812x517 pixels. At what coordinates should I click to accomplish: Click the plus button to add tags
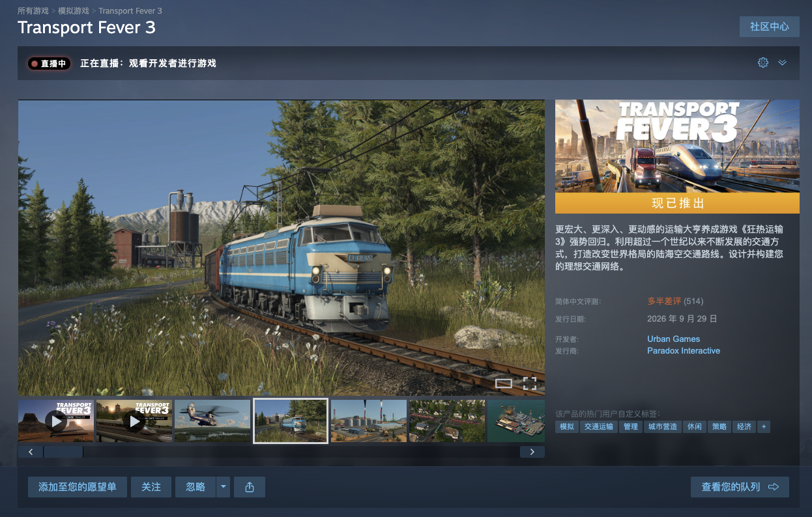[764, 426]
